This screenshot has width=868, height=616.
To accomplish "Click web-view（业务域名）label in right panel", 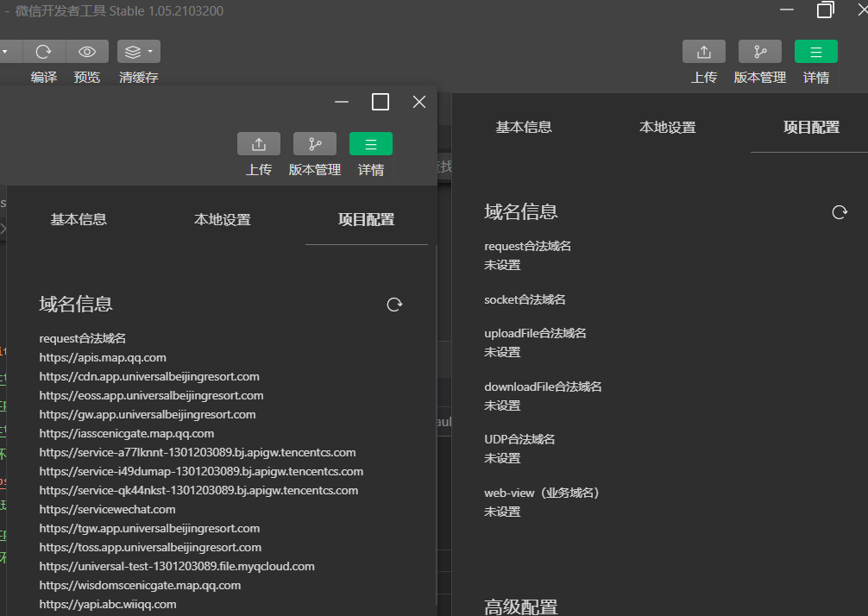I will pyautogui.click(x=542, y=493).
